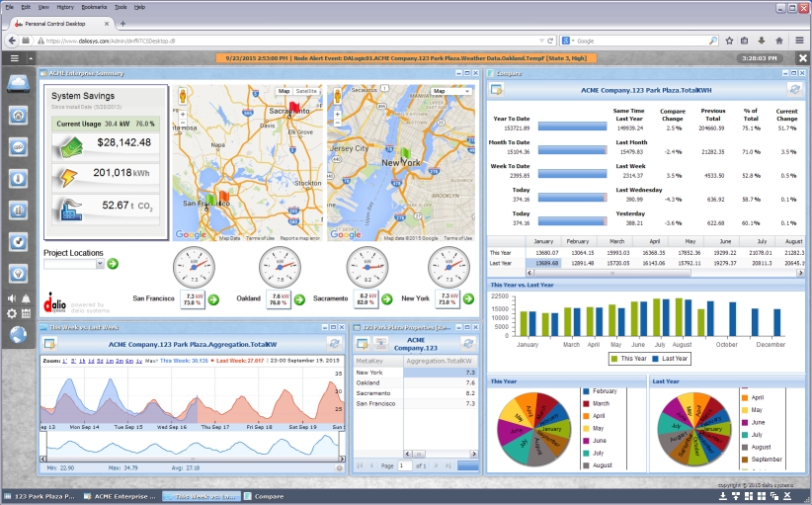The width and height of the screenshot is (812, 505).
Task: Switch California map to Satellite view
Action: [306, 91]
